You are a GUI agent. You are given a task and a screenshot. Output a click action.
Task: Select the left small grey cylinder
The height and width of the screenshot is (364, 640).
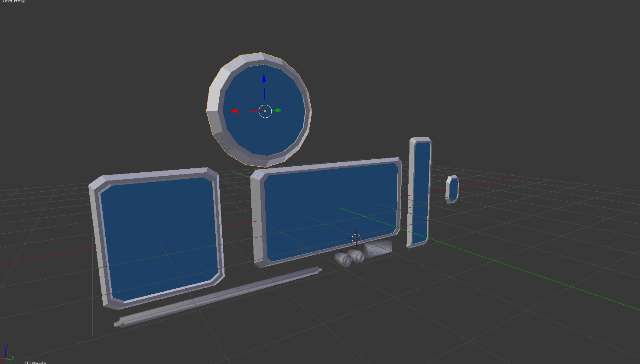343,258
